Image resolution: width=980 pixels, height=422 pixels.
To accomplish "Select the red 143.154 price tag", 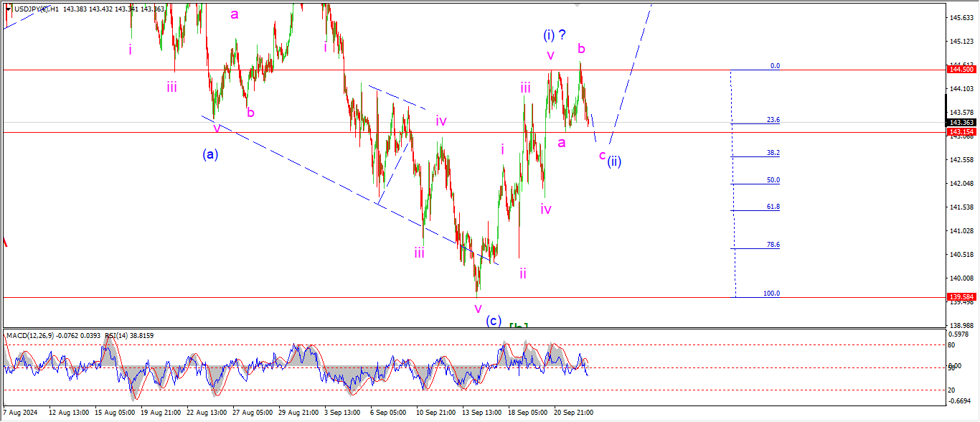I will tap(961, 132).
